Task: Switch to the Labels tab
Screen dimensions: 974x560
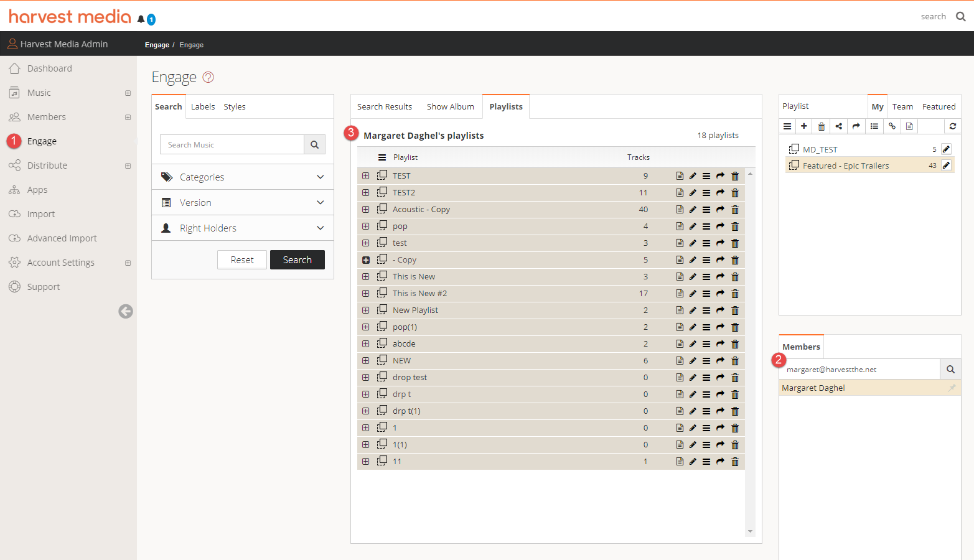Action: point(203,107)
